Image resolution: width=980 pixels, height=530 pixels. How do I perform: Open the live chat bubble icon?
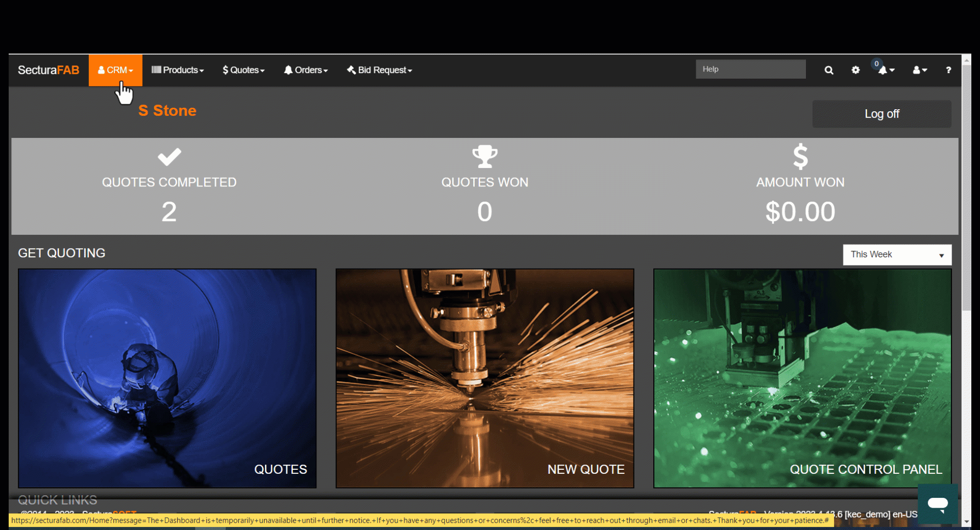point(938,504)
